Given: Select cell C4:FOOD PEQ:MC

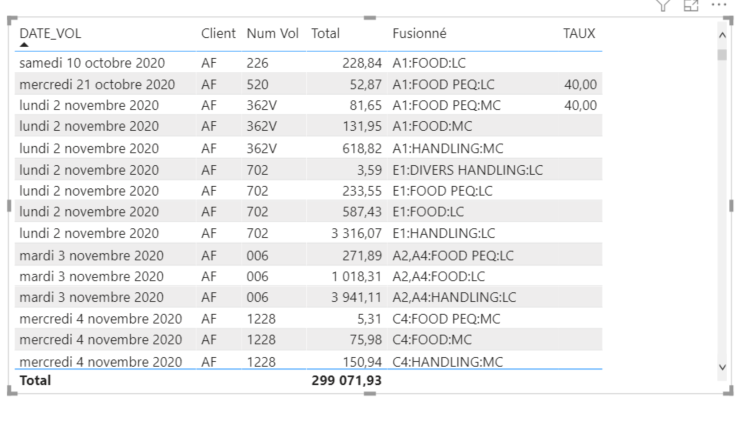Looking at the screenshot, I should click(x=446, y=319).
